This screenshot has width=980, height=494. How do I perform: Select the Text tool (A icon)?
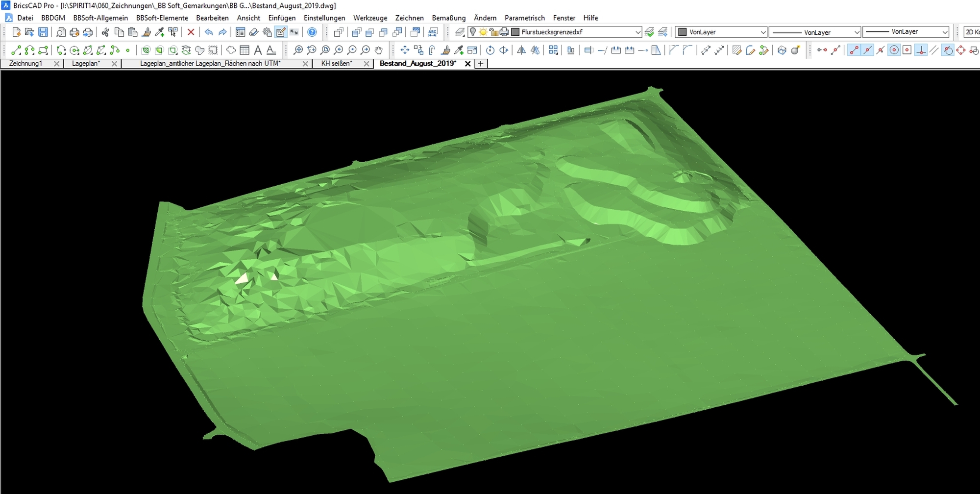point(258,50)
